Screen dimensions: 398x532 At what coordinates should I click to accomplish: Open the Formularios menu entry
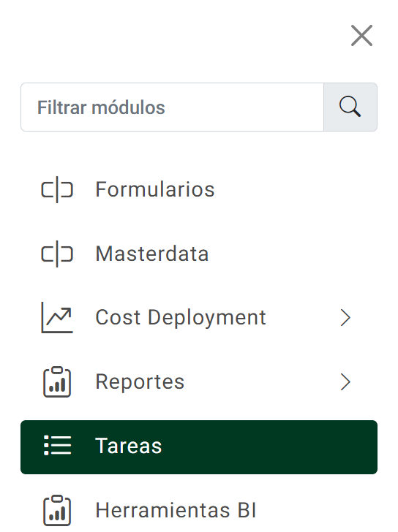click(x=155, y=189)
